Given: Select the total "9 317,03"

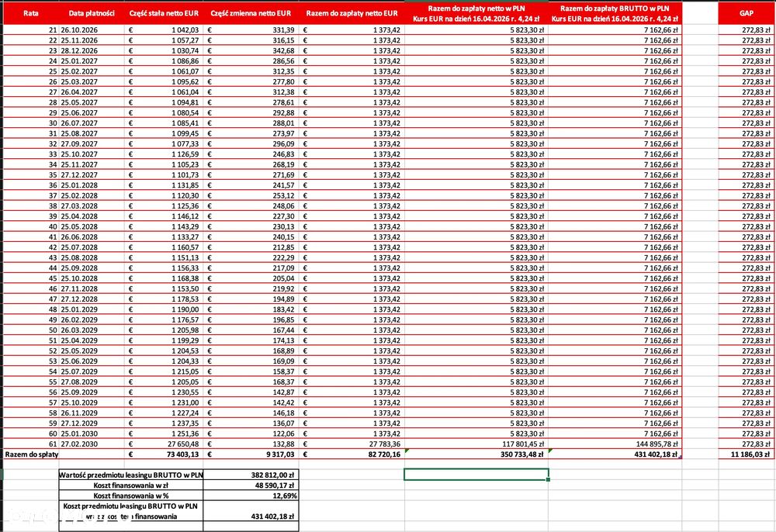Looking at the screenshot, I should tap(251, 454).
